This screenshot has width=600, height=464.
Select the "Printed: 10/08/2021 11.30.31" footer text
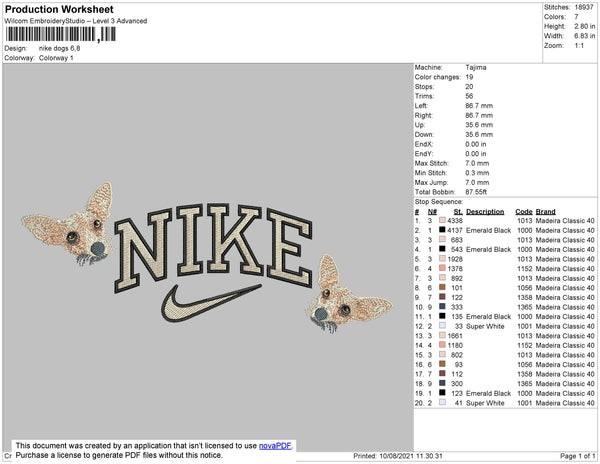(x=398, y=456)
